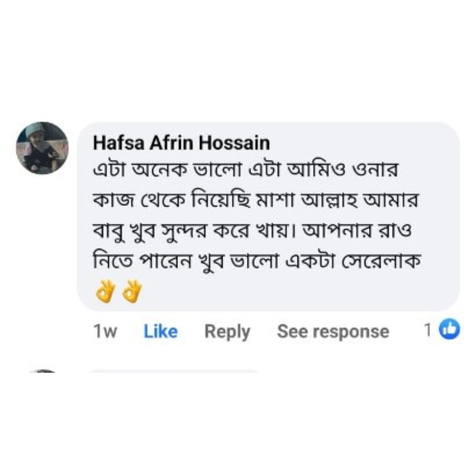Viewport: 476px width, 476px height.
Task: Click the comment line starting with নিতে পারেন
Action: point(256,261)
